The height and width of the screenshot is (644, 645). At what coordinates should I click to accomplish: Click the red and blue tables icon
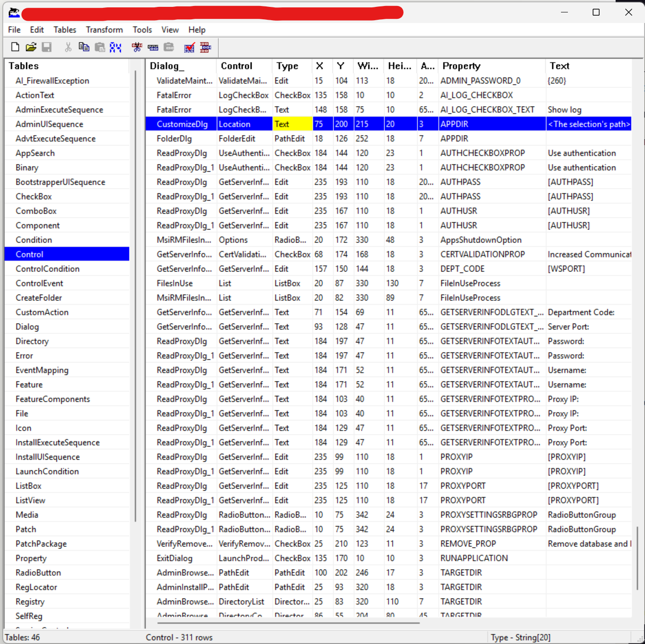tap(205, 47)
